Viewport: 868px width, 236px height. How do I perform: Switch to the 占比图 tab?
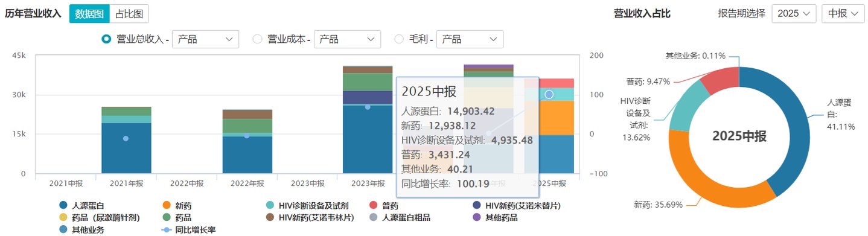[x=129, y=13]
